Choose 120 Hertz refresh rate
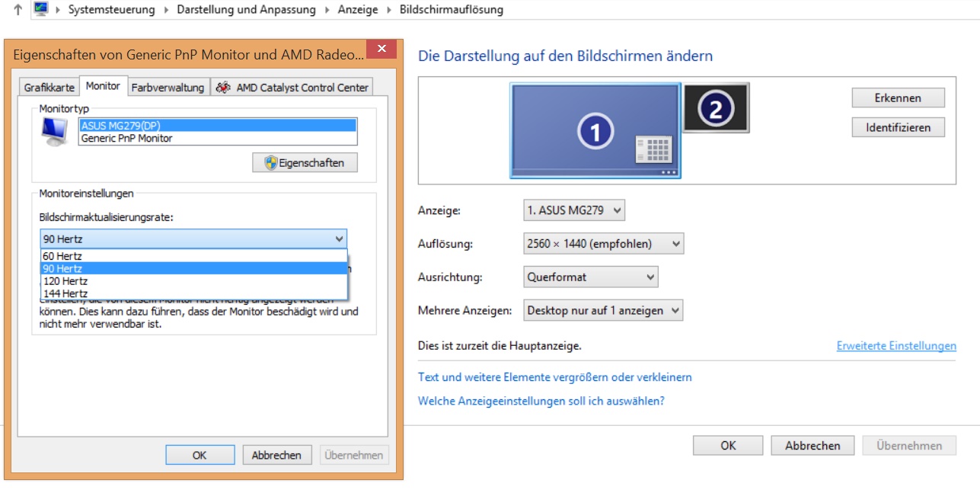Image resolution: width=980 pixels, height=493 pixels. [x=193, y=281]
